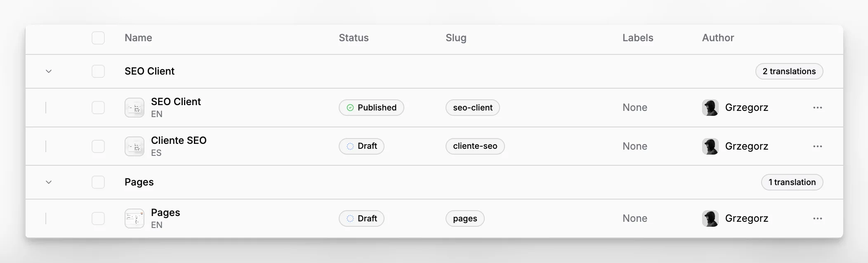Open the three-dot menu for Cliente SEO
The height and width of the screenshot is (263, 868).
coord(817,146)
